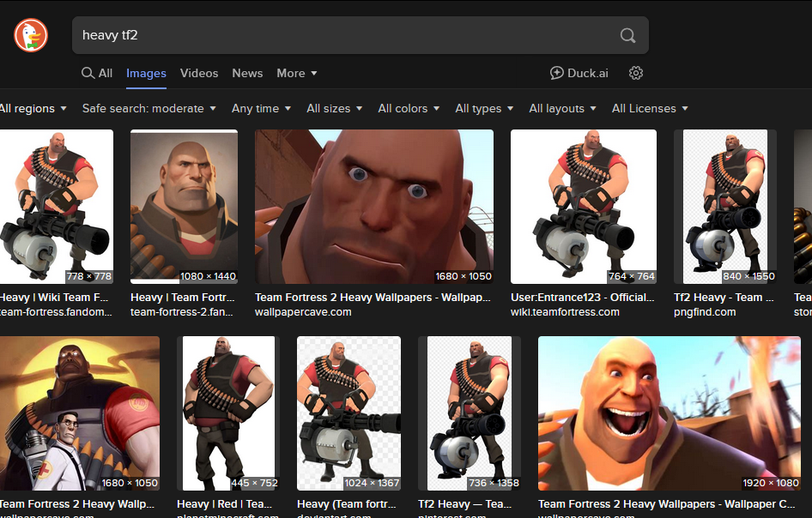Open the 840 × 1550 Tf2 Heavy thumbnail

coord(725,207)
